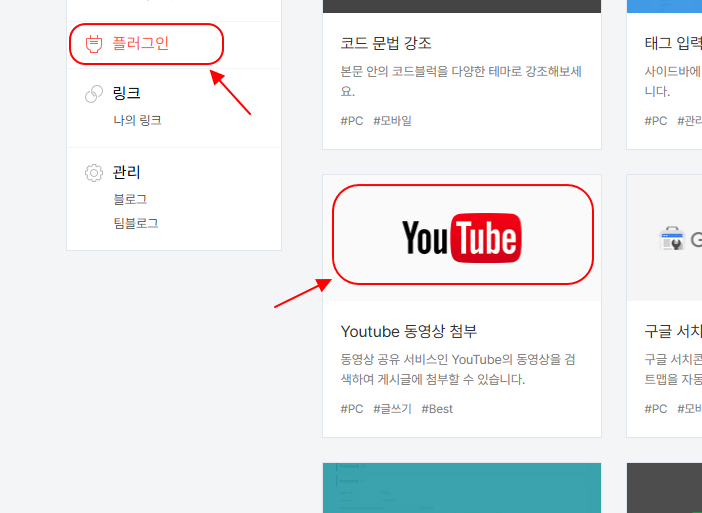Screen dimensions: 702x513
Task: Open the 관리 section heading
Action: click(x=126, y=172)
